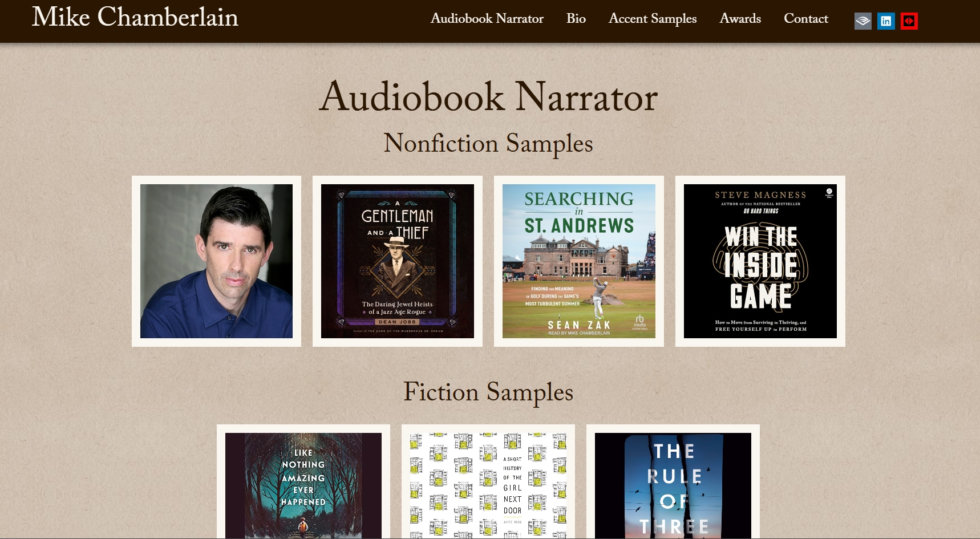Open the LinkedIn profile icon
Viewport: 980px width, 539px height.
pyautogui.click(x=886, y=21)
